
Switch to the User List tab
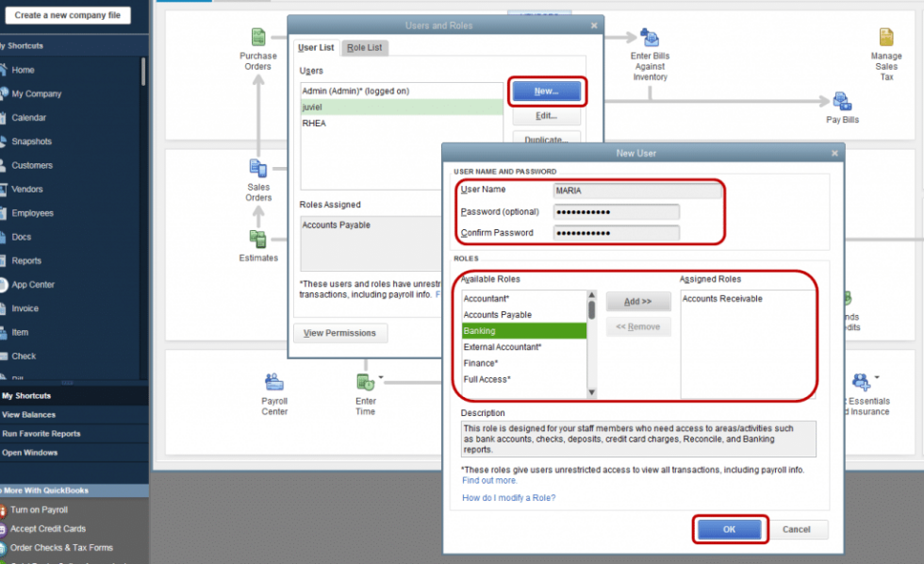pos(316,48)
